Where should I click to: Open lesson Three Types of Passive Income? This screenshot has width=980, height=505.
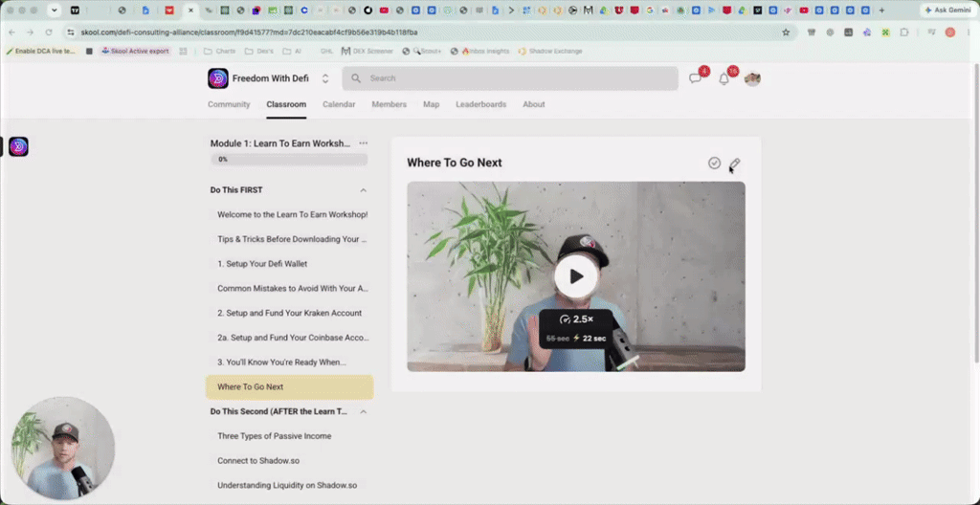click(x=290, y=436)
